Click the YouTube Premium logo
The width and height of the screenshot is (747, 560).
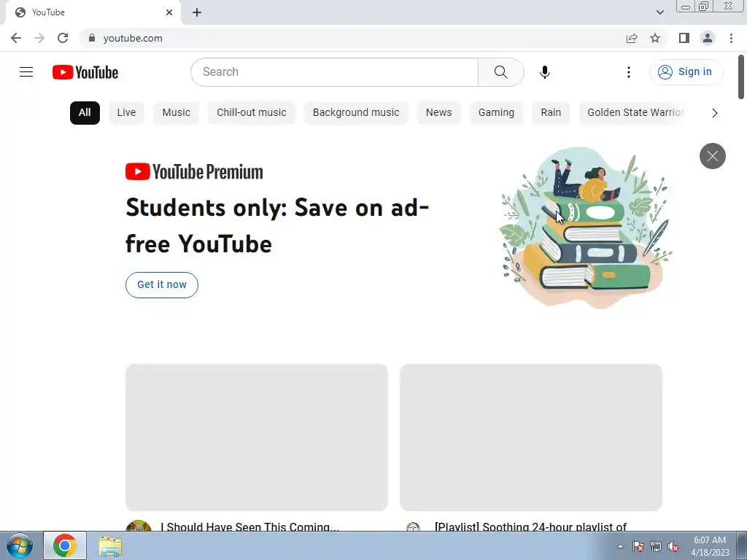pyautogui.click(x=194, y=172)
